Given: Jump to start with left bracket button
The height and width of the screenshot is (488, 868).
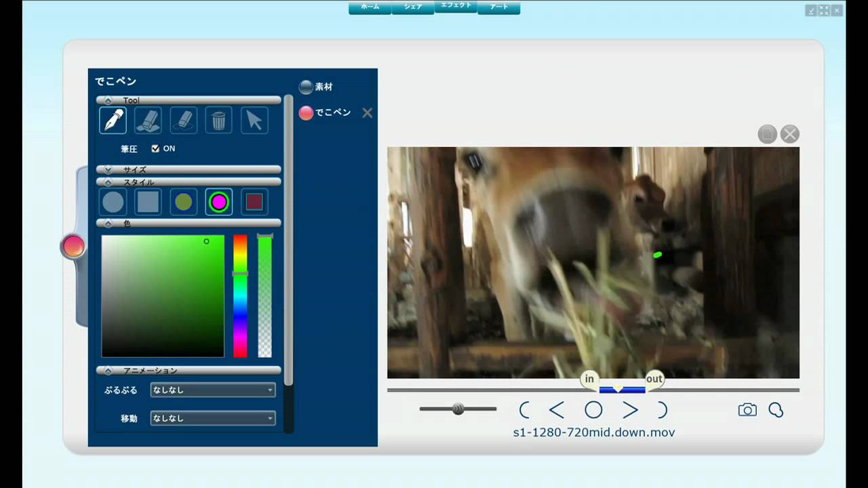Looking at the screenshot, I should point(524,409).
